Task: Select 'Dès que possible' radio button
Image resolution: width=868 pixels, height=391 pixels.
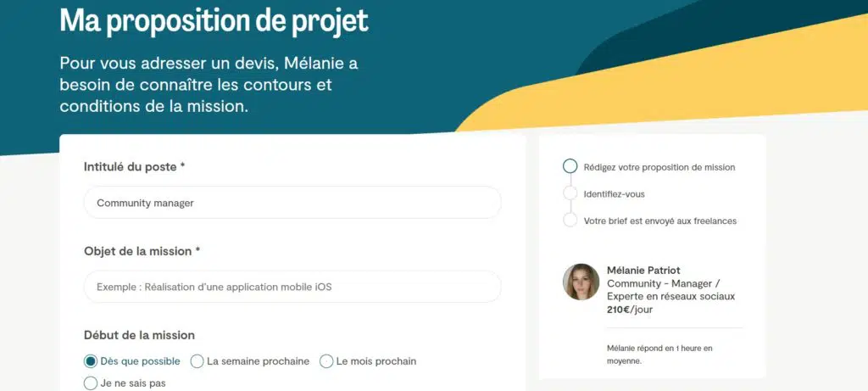Action: click(x=91, y=361)
